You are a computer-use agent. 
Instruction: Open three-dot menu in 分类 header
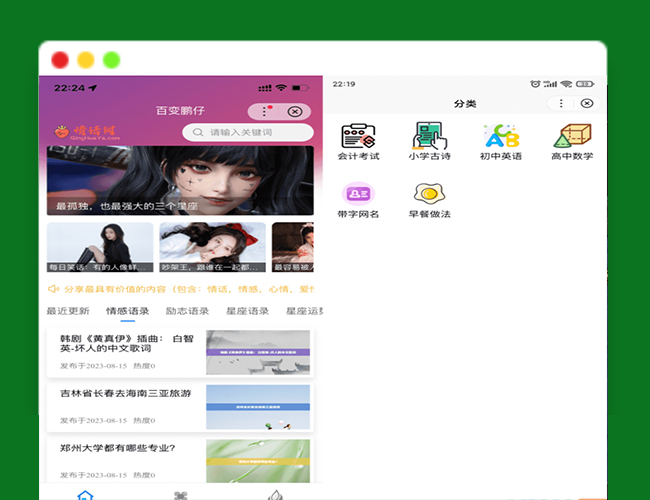[561, 103]
